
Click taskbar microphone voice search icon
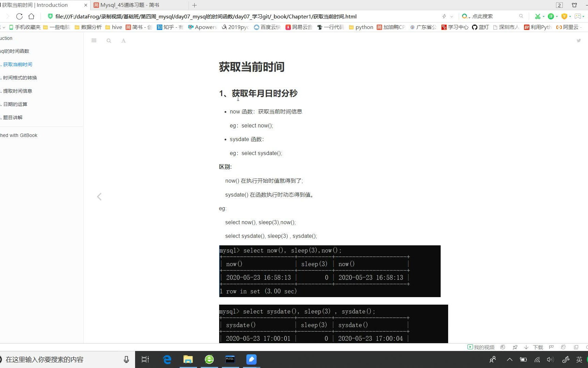[x=126, y=359]
